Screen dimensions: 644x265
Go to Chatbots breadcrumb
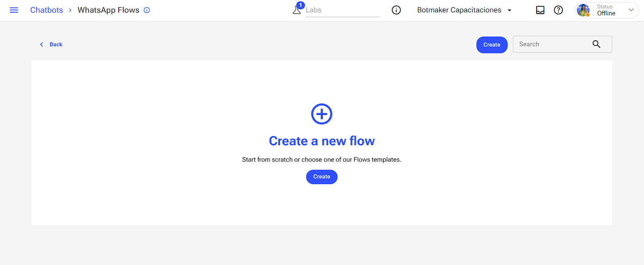[x=47, y=10]
